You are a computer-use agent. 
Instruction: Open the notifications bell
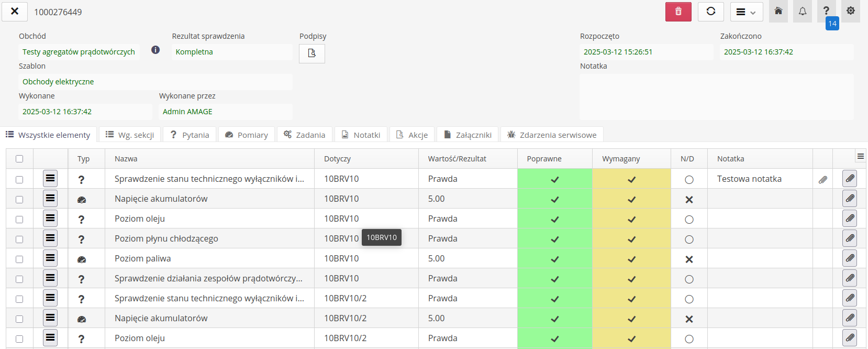802,11
